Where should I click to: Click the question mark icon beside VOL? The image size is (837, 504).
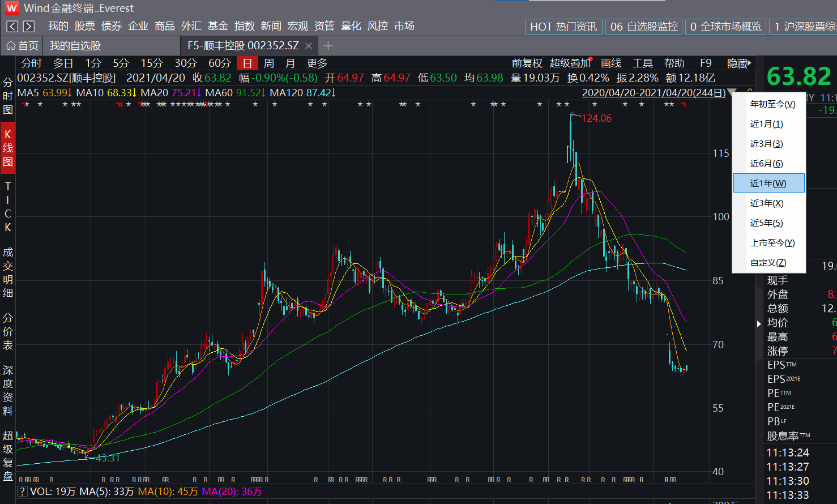point(22,492)
